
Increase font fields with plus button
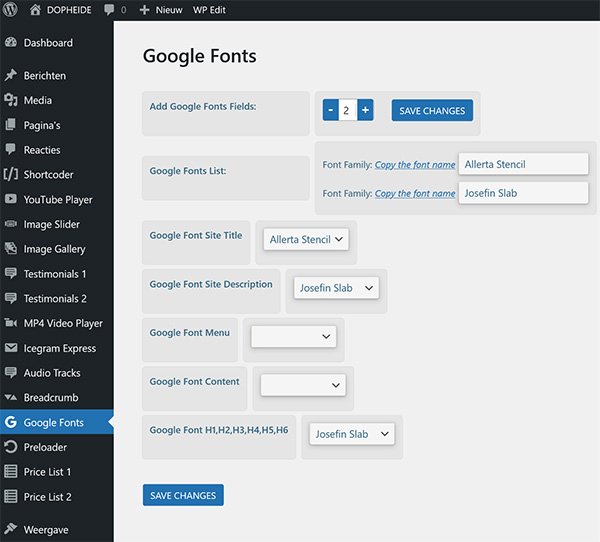pyautogui.click(x=365, y=110)
